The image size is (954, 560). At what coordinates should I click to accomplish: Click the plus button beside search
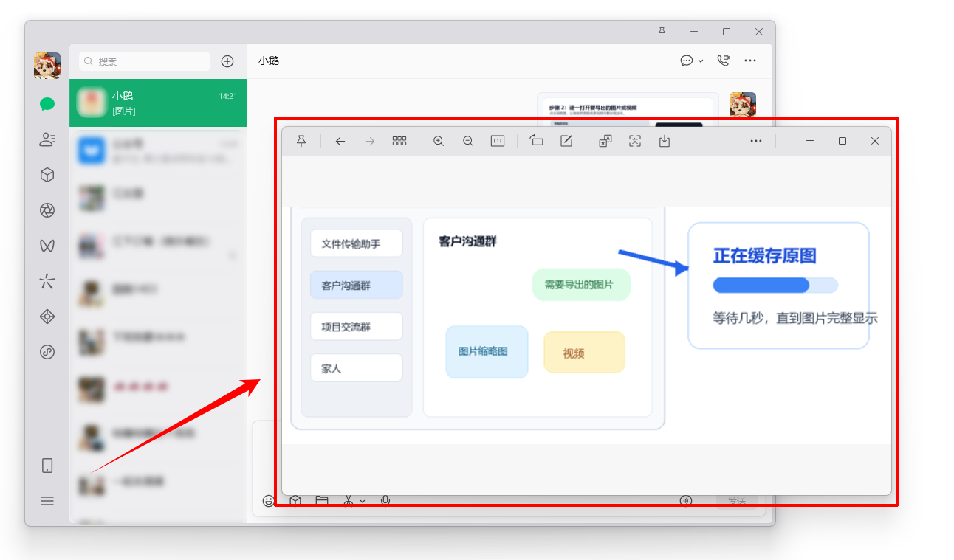[x=227, y=61]
